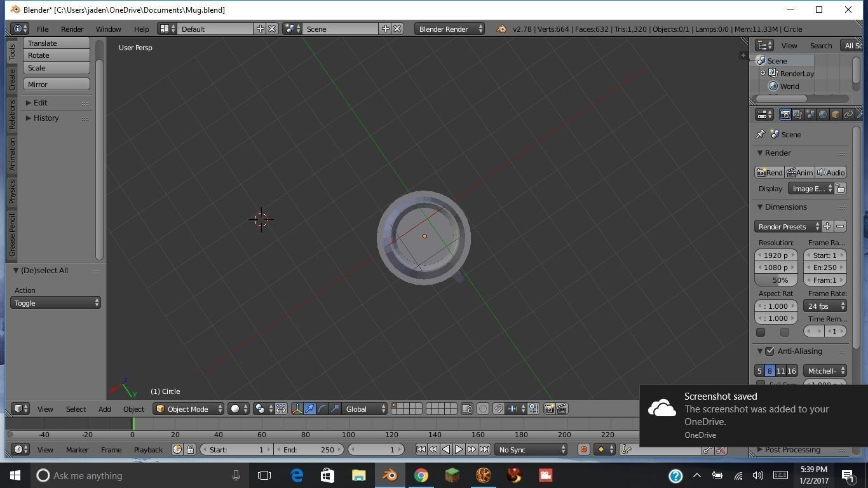Expand the History panel
Viewport: 868px width, 488px height.
pyautogui.click(x=57, y=118)
